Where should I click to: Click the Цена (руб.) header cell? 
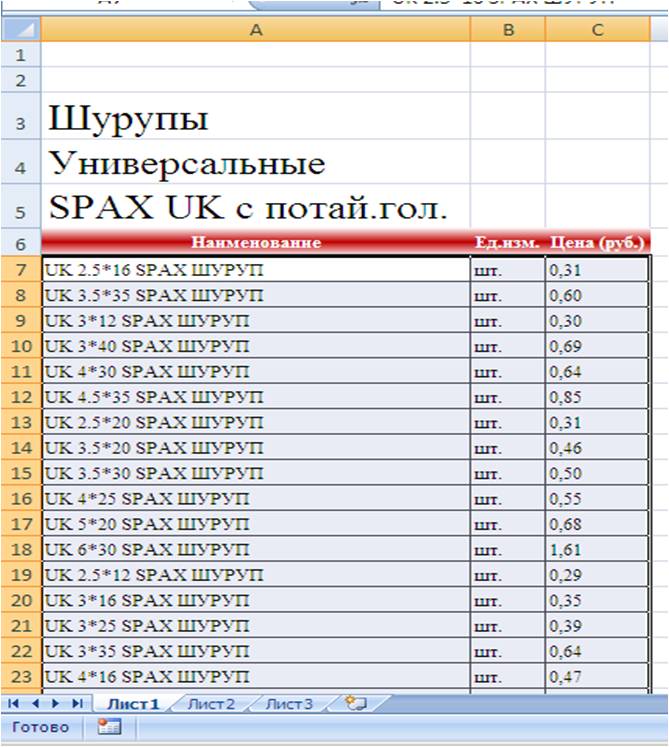point(597,243)
